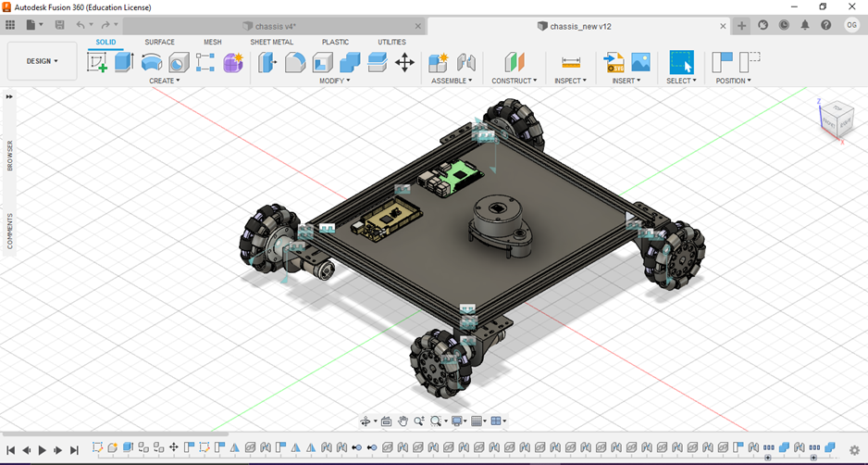Select the Press Pull tool
Viewport: 868px width, 465px height.
coord(268,62)
